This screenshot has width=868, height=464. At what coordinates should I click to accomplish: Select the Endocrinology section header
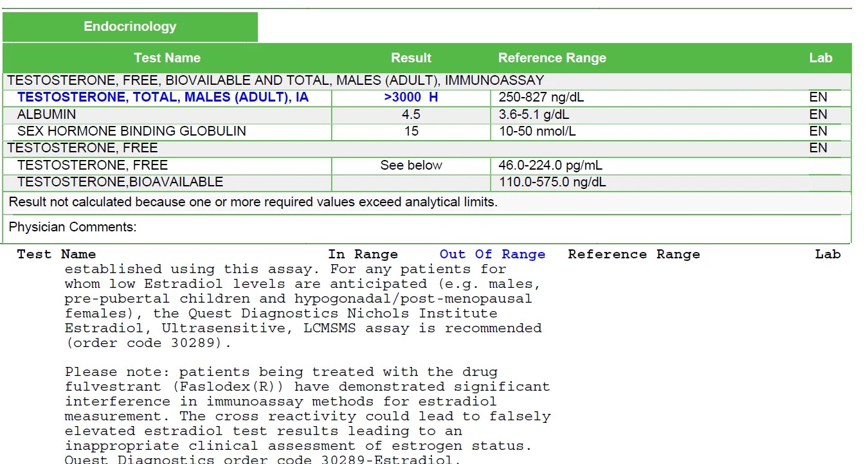point(130,27)
